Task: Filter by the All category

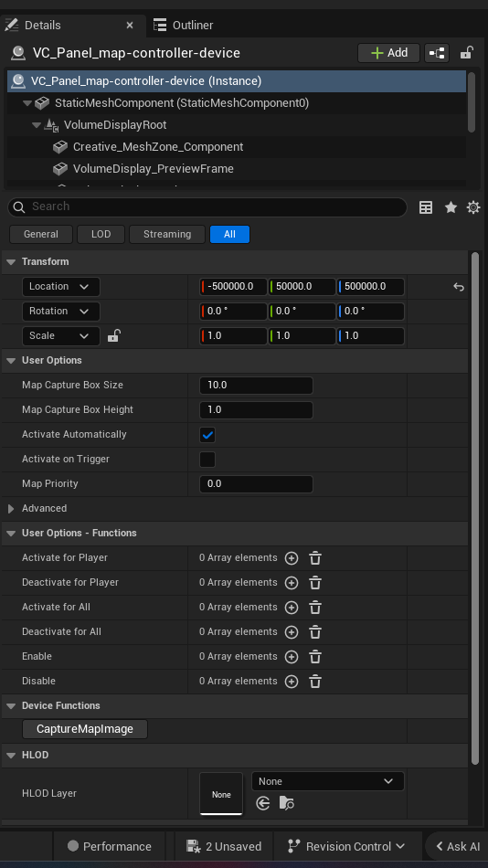Action: [x=229, y=234]
